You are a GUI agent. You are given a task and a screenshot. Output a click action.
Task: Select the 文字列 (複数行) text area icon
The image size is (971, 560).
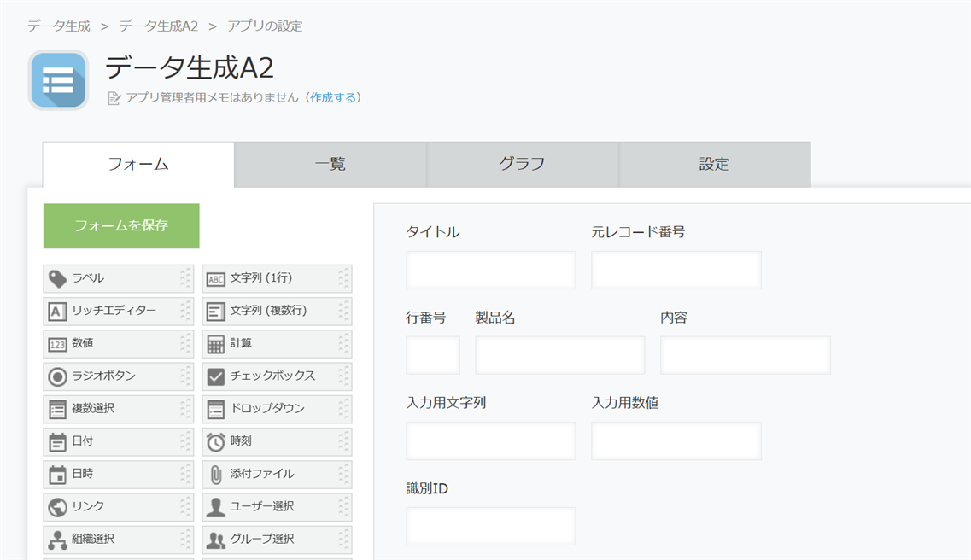pos(215,312)
